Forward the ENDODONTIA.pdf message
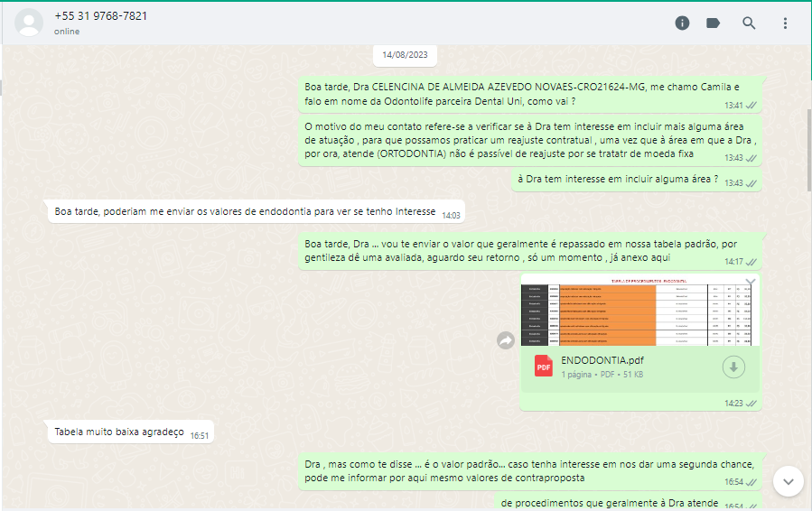812x511 pixels. click(x=506, y=340)
